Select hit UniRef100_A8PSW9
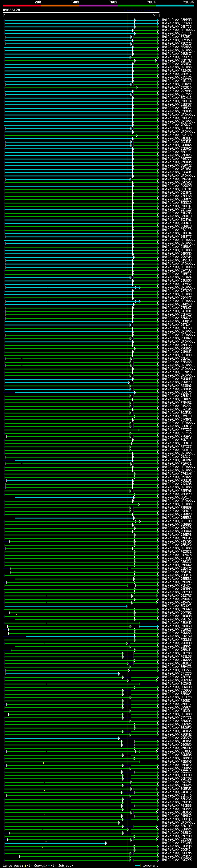Screen dimensions: 197x868 click(177, 680)
